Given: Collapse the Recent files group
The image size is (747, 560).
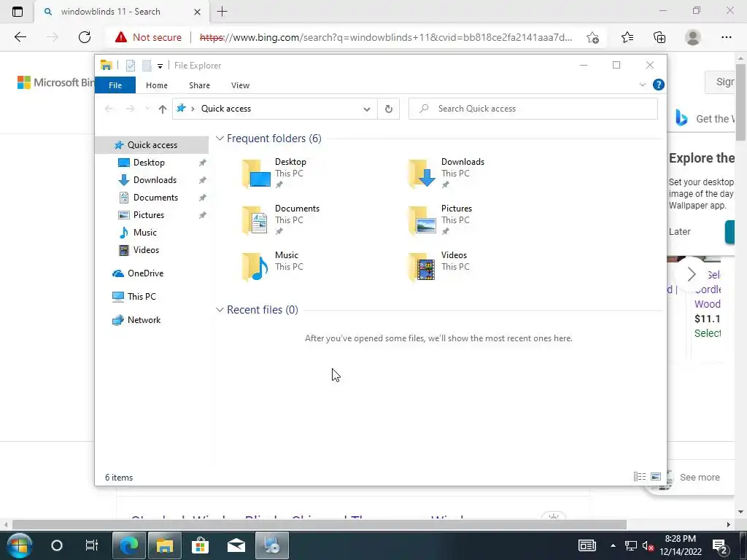Looking at the screenshot, I should pos(220,309).
